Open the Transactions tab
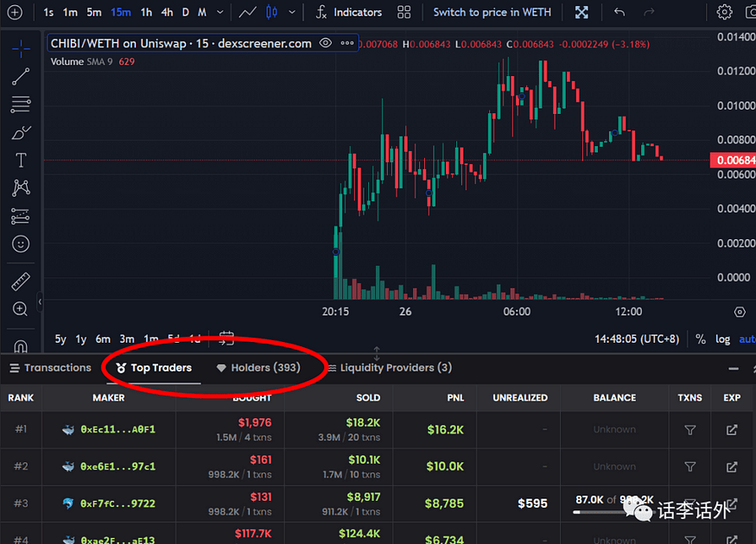Image resolution: width=756 pixels, height=544 pixels. tap(51, 368)
